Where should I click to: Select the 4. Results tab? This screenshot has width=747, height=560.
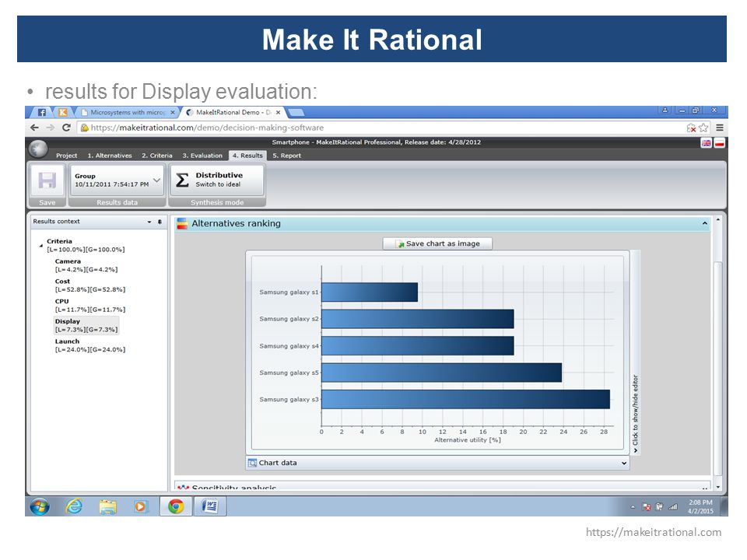[x=247, y=156]
